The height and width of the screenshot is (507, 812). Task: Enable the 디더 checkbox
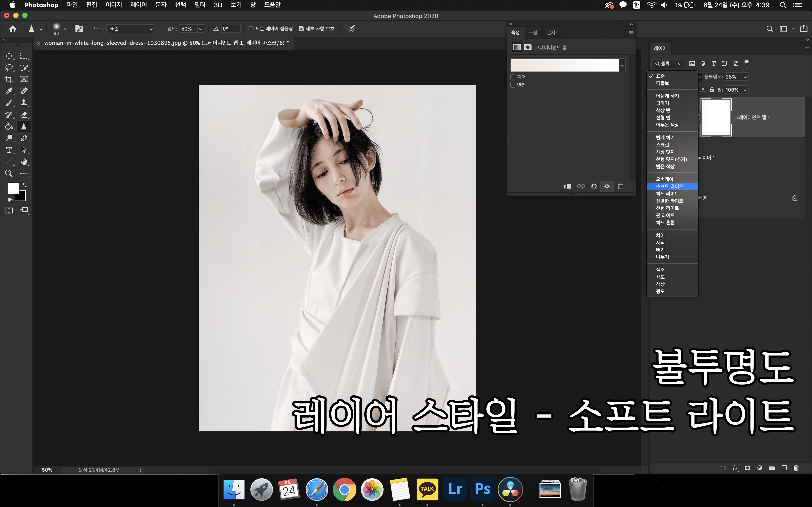513,77
